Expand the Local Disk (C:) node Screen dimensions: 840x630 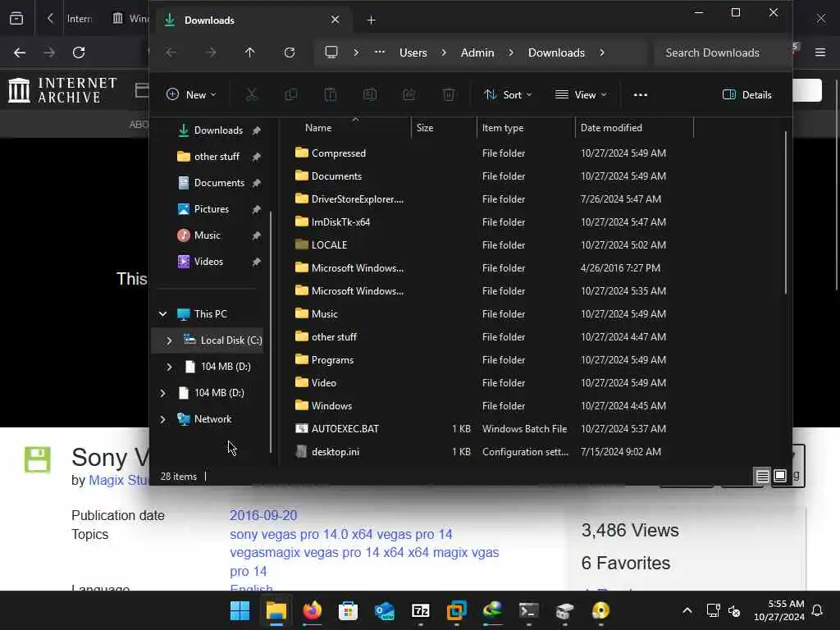(x=169, y=340)
